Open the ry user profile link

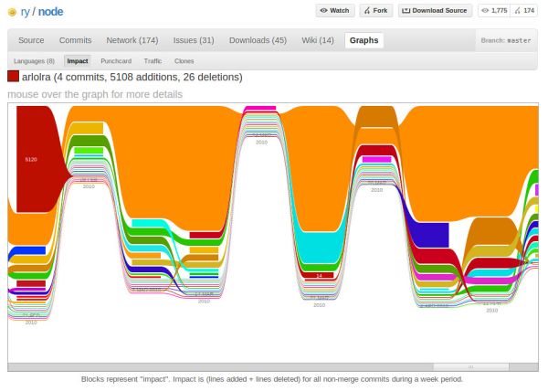tap(26, 12)
